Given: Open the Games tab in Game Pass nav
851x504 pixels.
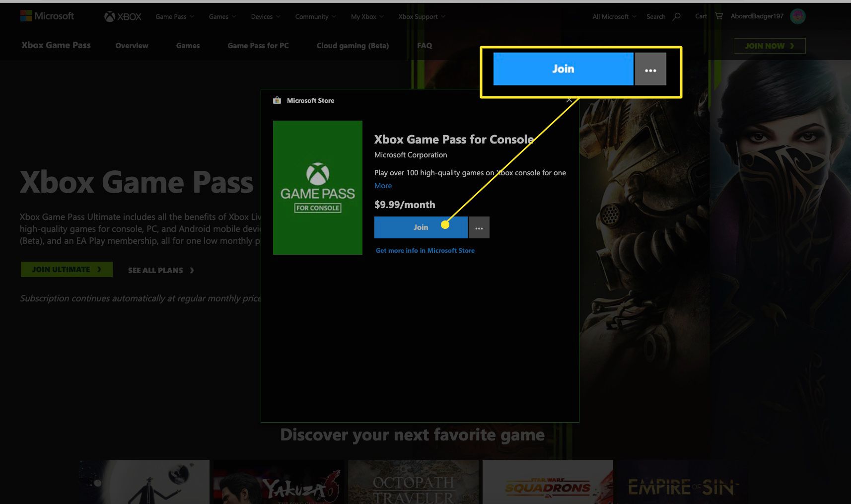Looking at the screenshot, I should click(x=188, y=46).
